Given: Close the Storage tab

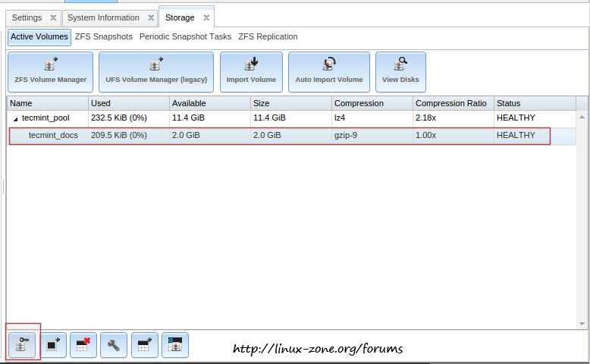Looking at the screenshot, I should (206, 17).
